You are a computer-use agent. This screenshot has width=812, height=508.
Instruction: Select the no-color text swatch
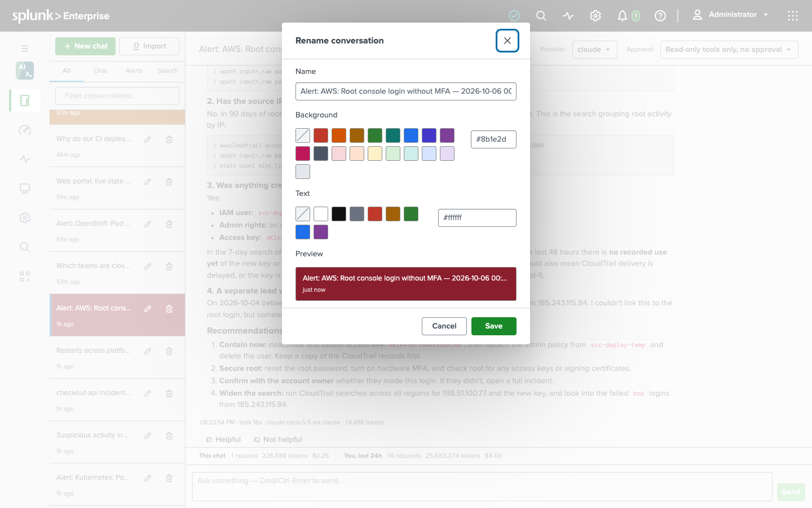pos(303,214)
